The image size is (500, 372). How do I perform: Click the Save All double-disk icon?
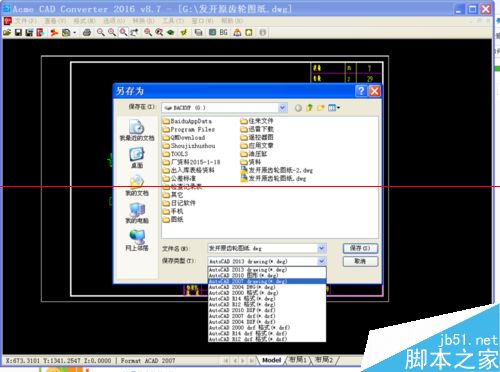click(29, 32)
